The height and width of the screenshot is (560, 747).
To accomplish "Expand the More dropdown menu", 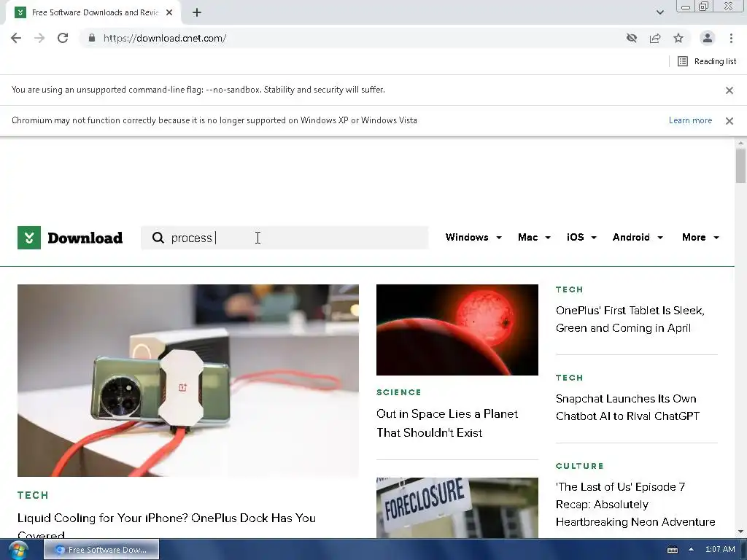I will pyautogui.click(x=700, y=237).
